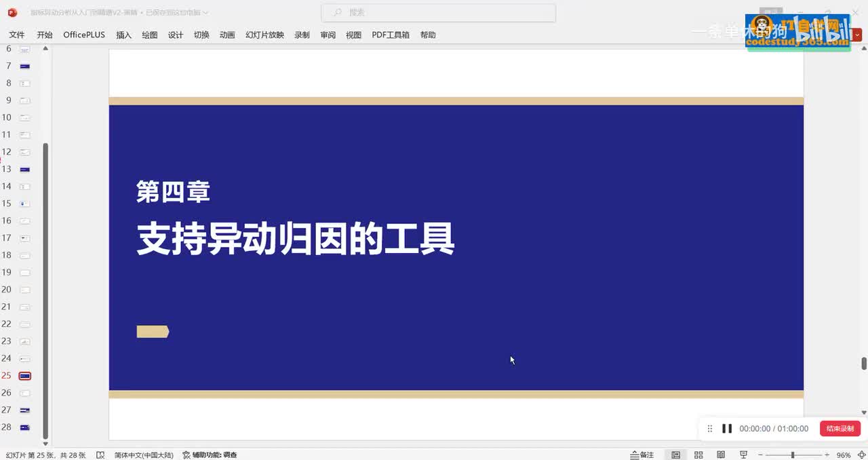Image resolution: width=868 pixels, height=460 pixels.
Task: Click the accessibility check icon in status bar
Action: (x=186, y=455)
